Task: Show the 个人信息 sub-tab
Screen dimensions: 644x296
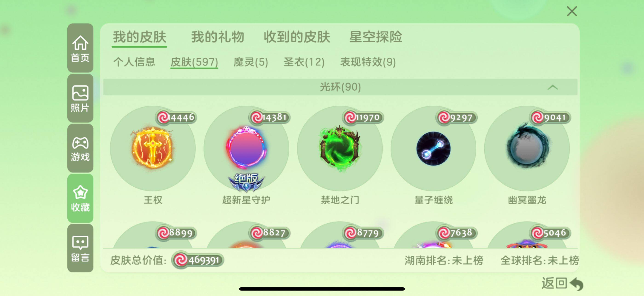Action: (x=134, y=62)
